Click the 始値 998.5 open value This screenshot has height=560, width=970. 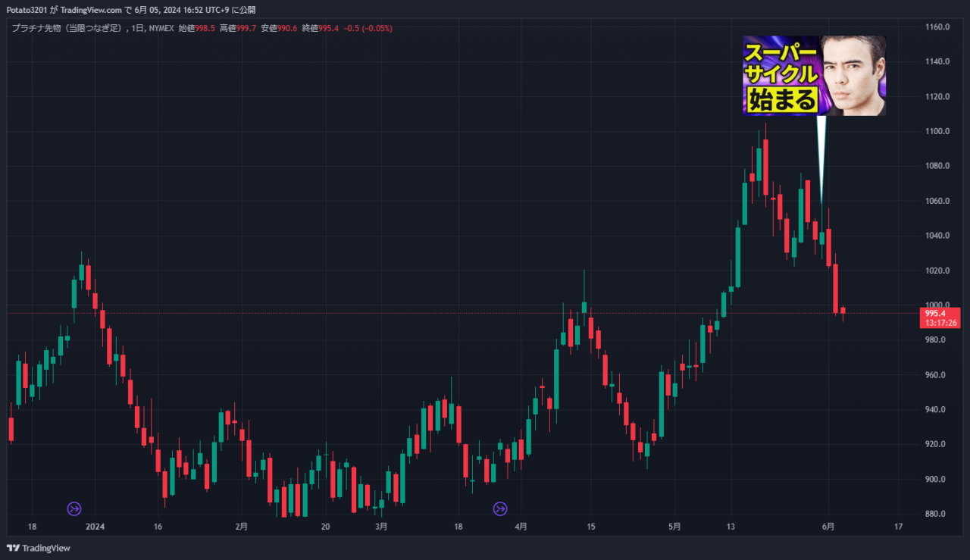pos(197,28)
